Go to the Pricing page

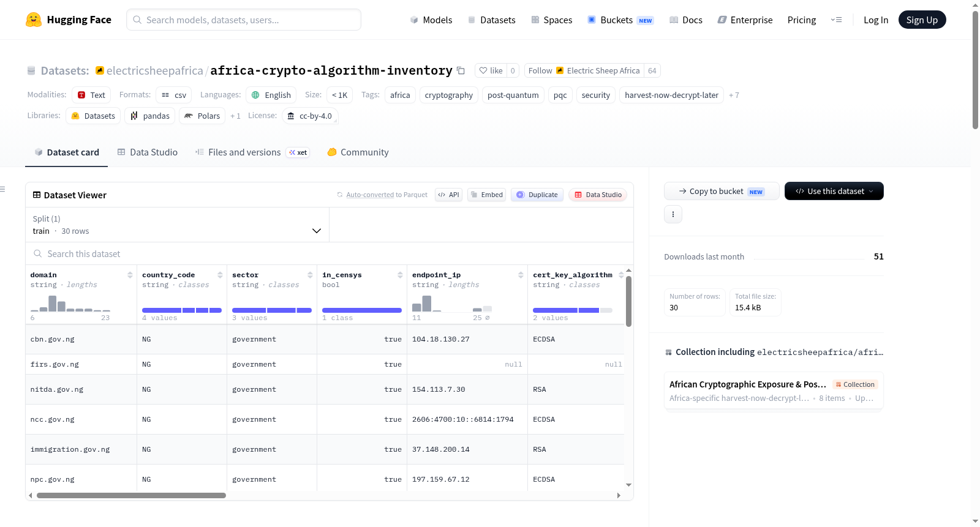(802, 20)
